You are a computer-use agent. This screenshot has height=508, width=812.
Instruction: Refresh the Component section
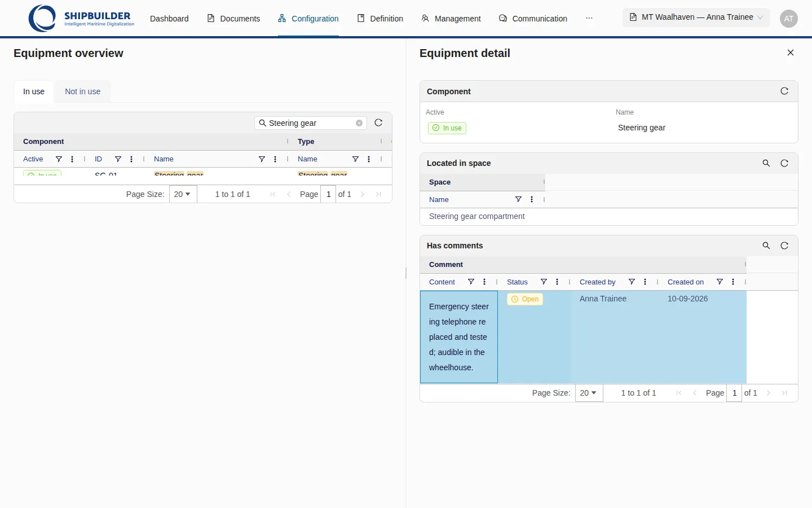pyautogui.click(x=784, y=91)
